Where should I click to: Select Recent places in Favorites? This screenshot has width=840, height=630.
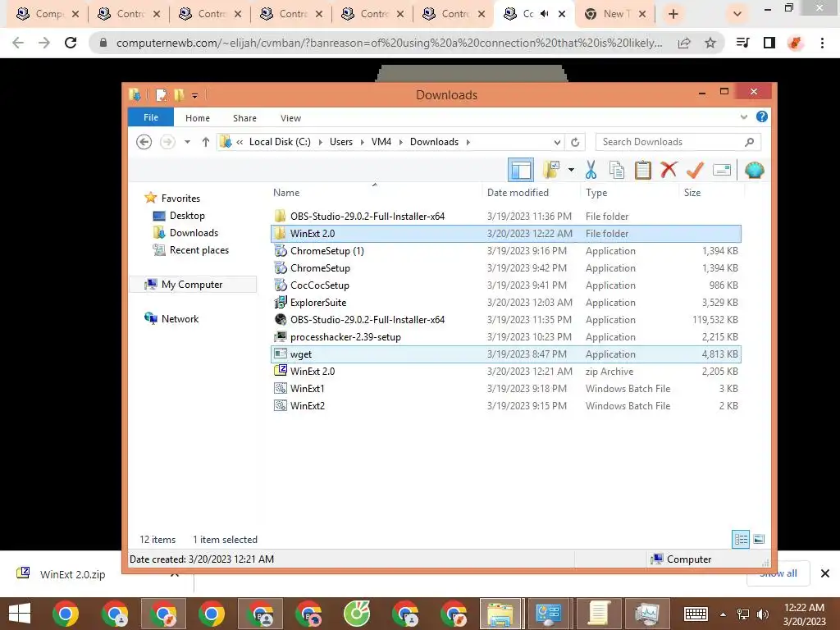[199, 249]
